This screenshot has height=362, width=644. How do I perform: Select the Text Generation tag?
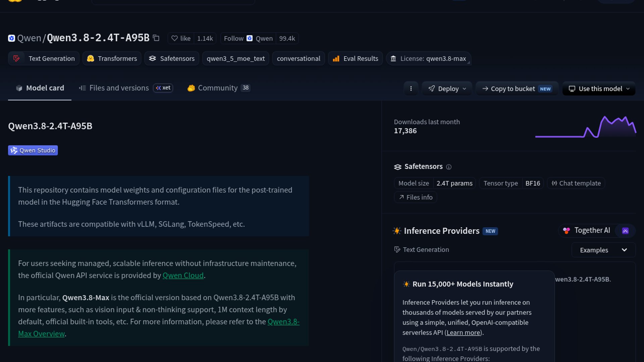[x=44, y=58]
